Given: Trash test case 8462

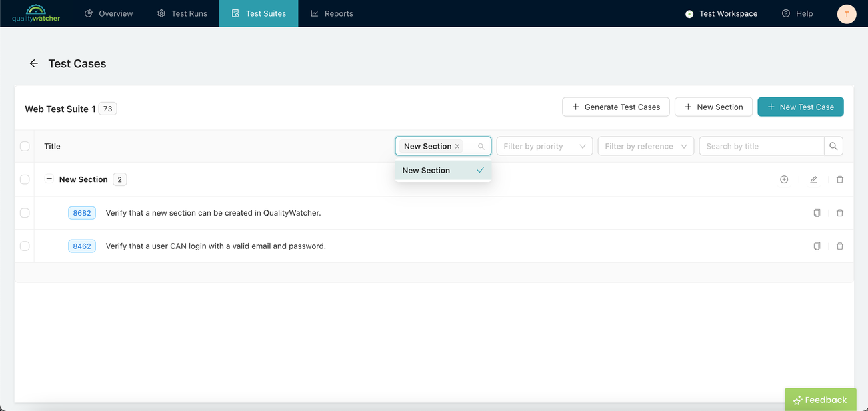Looking at the screenshot, I should point(840,246).
